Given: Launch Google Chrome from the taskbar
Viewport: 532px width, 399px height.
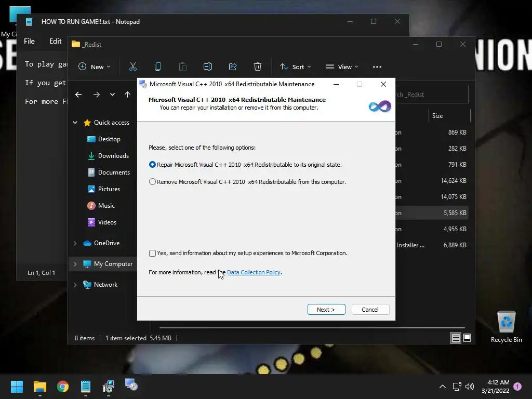Looking at the screenshot, I should point(63,387).
